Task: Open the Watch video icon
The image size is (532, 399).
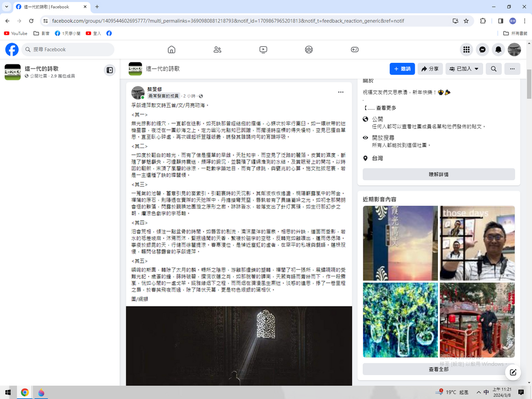Action: (263, 49)
